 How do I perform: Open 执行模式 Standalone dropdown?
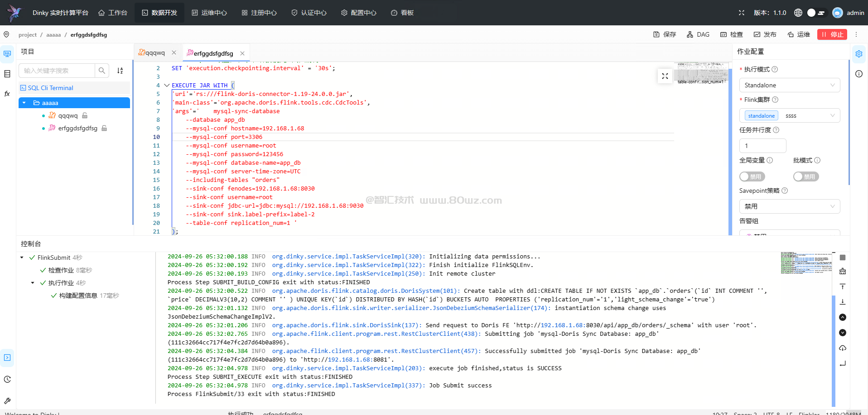(790, 85)
